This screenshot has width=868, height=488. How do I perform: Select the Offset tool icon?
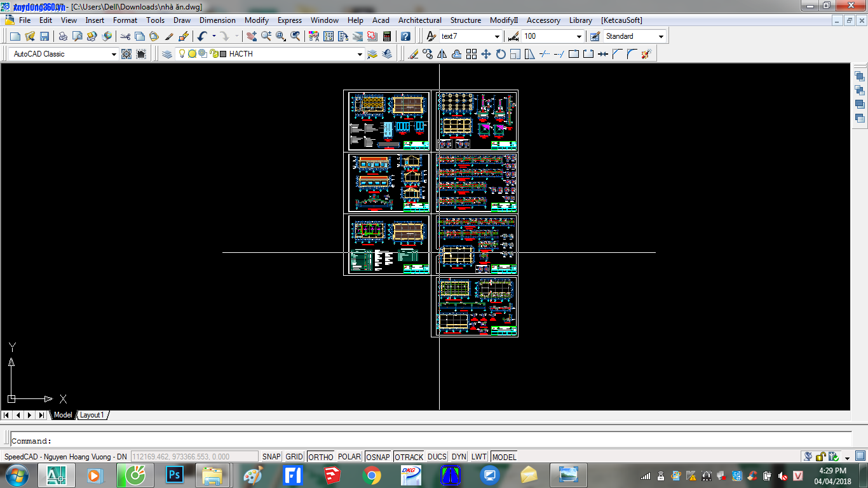click(x=457, y=54)
